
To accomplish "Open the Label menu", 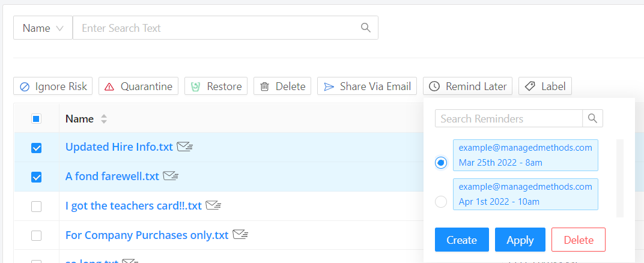I will tap(545, 86).
